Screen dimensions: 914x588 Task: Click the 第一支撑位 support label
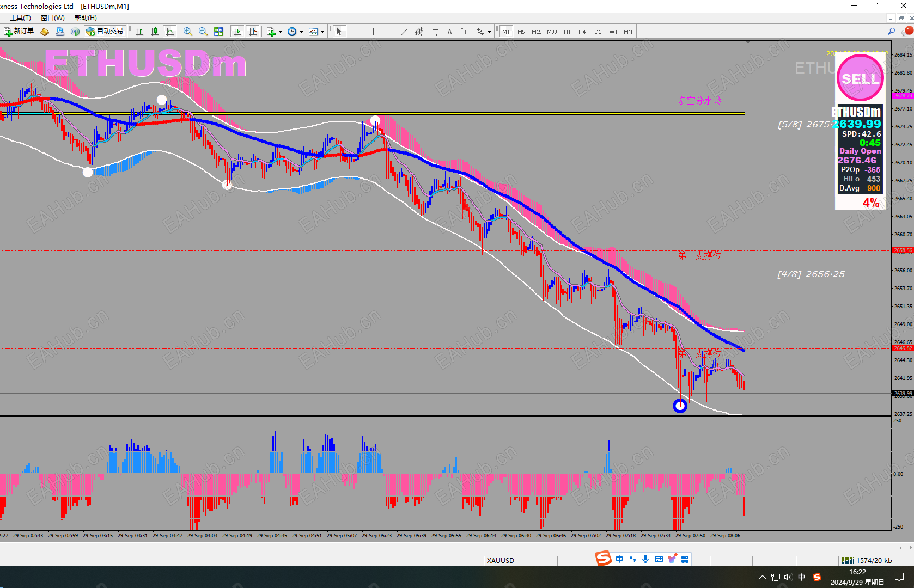[699, 255]
